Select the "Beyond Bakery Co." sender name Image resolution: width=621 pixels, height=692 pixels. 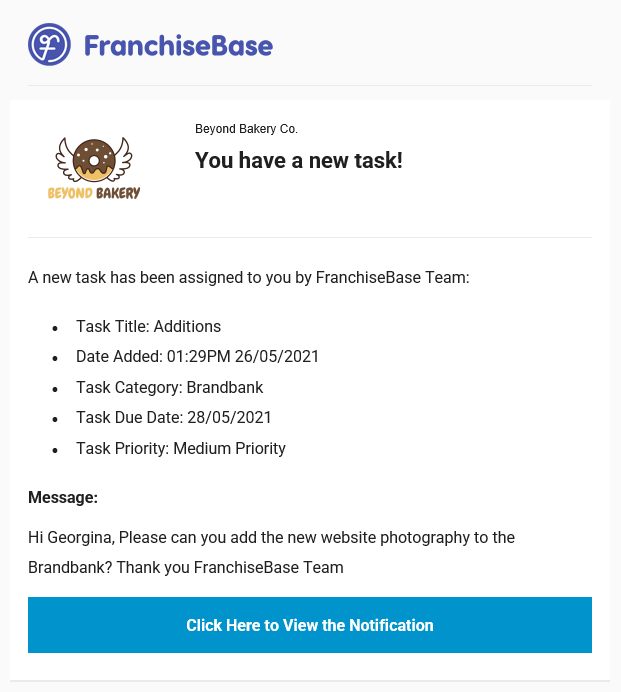point(246,129)
